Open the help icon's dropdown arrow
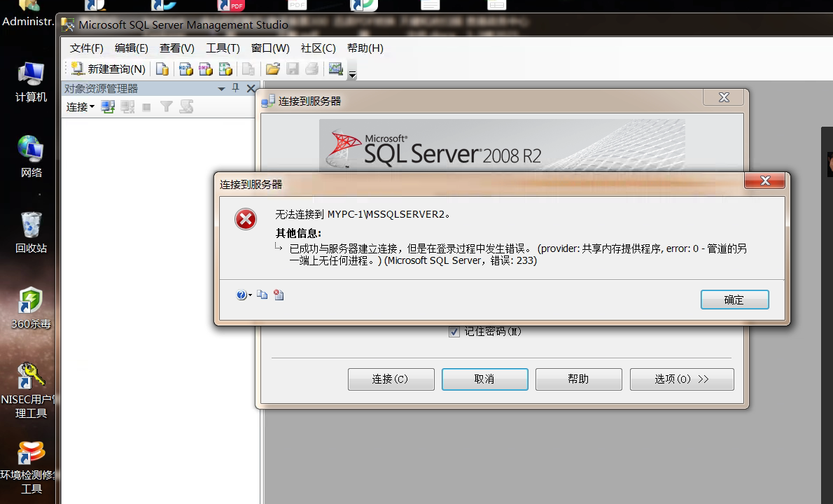The image size is (833, 504). (x=250, y=295)
